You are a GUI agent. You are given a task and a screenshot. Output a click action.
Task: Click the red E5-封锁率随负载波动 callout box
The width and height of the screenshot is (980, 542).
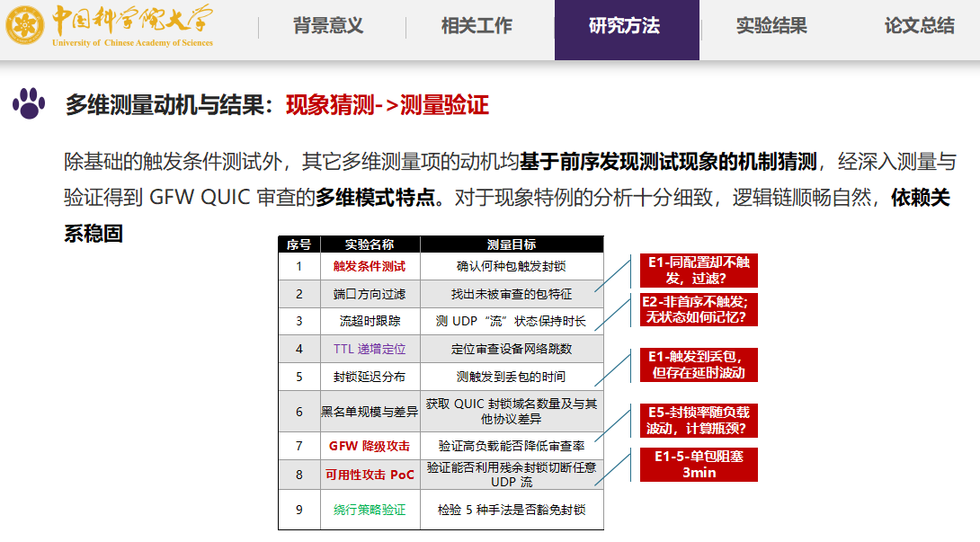(699, 420)
